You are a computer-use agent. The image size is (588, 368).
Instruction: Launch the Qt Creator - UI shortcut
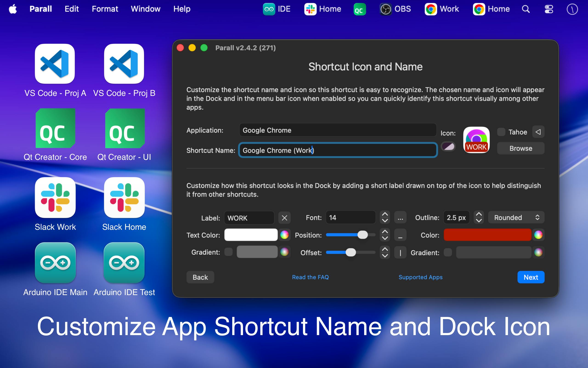pos(125,128)
